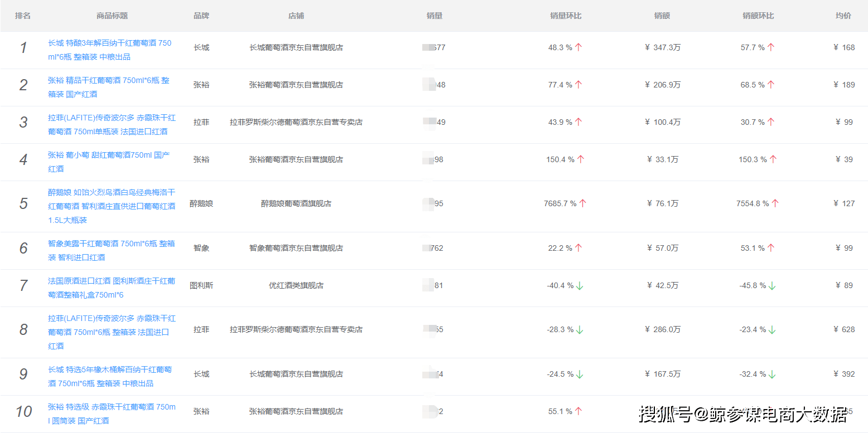The width and height of the screenshot is (868, 433).
Task: Click the down arrow beside -28.3%
Action: tap(580, 329)
